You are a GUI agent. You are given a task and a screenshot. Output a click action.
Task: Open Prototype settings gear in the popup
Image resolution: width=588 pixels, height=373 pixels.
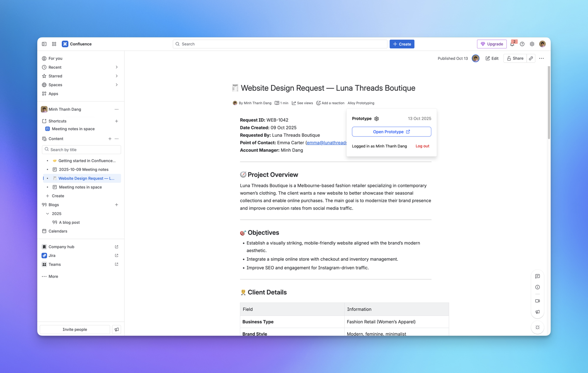(376, 119)
